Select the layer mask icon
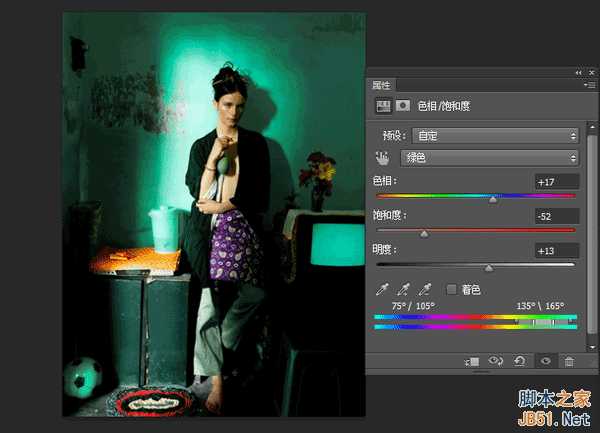This screenshot has width=600, height=433. click(402, 105)
